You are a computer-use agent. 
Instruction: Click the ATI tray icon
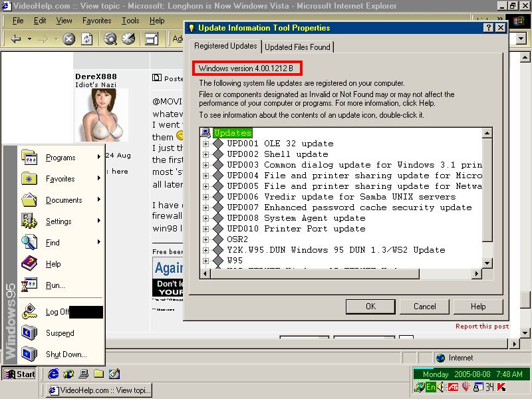[x=453, y=387]
